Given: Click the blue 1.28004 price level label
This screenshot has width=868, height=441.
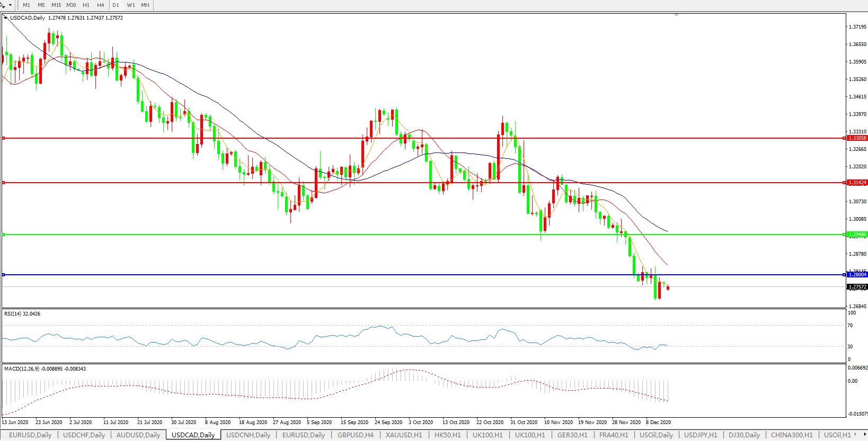Looking at the screenshot, I should pos(857,275).
